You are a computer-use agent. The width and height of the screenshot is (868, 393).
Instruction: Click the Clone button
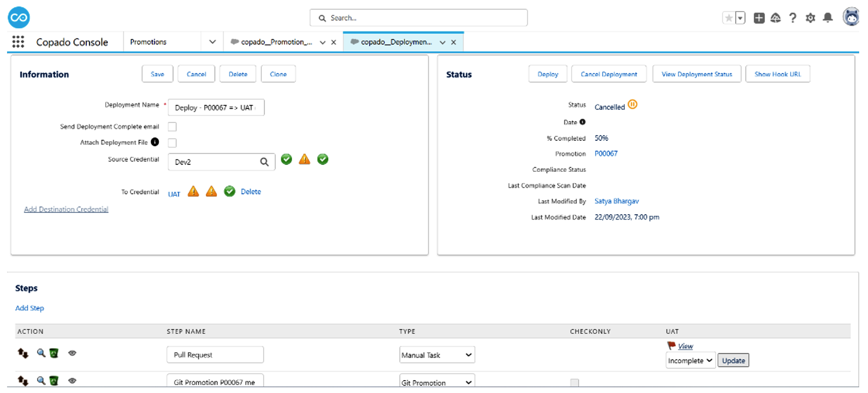(x=278, y=74)
